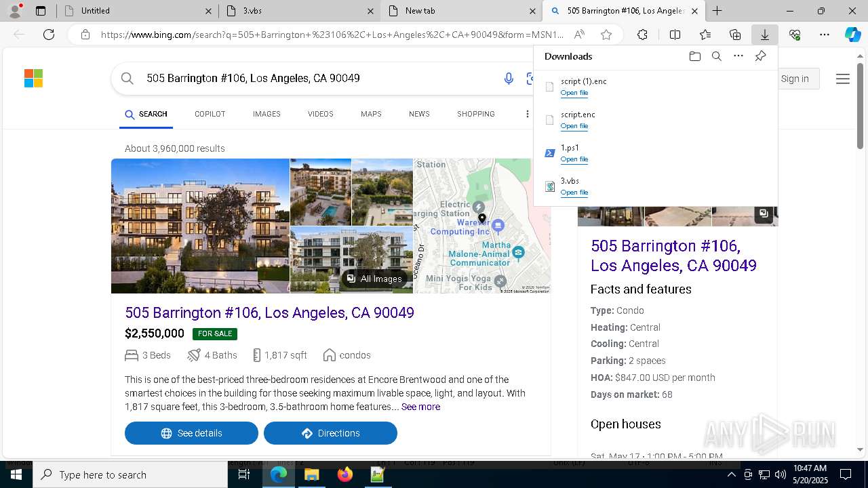
Task: Show hidden system tray icons chevron
Action: click(731, 474)
